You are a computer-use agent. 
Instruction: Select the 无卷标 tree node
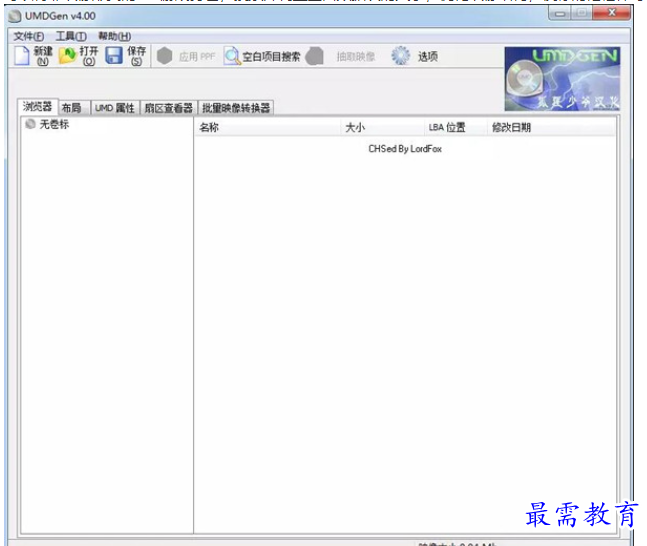(54, 124)
